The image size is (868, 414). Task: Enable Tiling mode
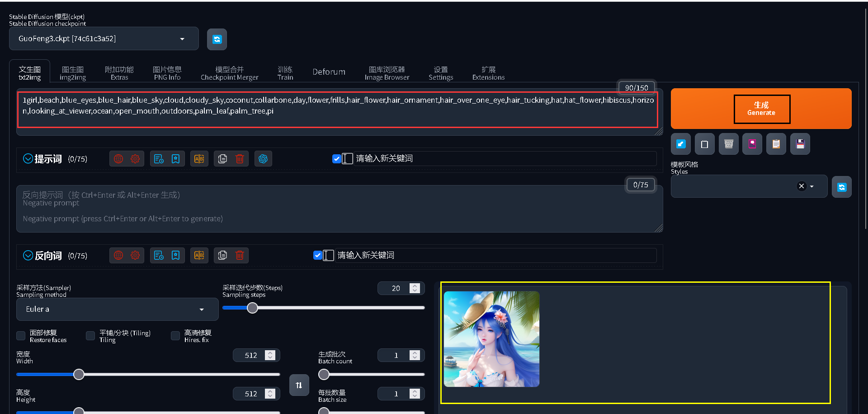pyautogui.click(x=90, y=336)
